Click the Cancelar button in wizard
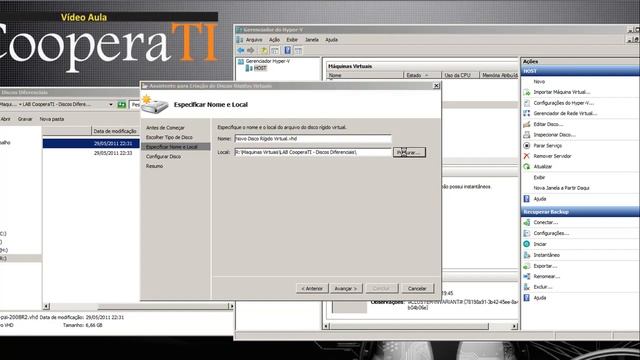Screen dimensions: 640x360 pos(417,288)
